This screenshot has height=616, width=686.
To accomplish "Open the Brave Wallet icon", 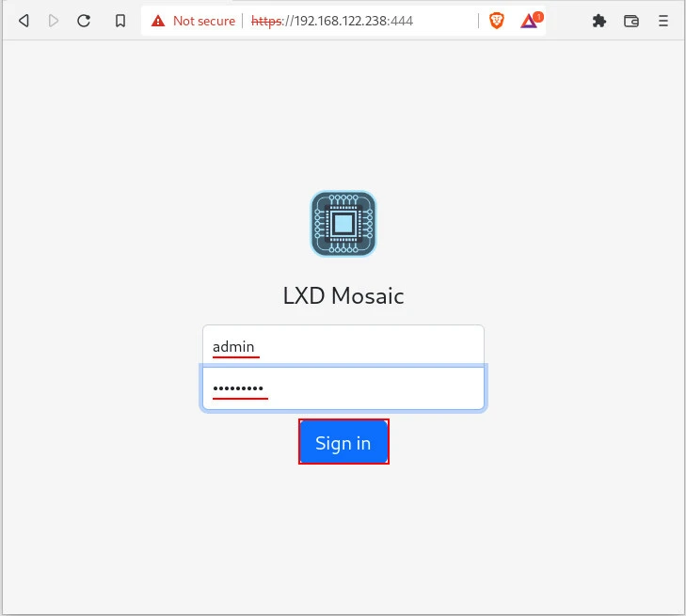I will 631,21.
